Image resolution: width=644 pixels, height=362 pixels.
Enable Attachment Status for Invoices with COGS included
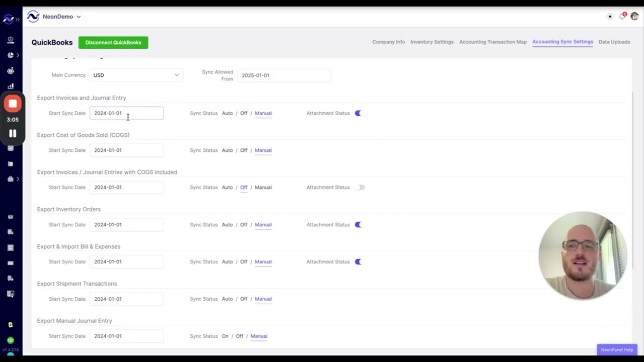(359, 188)
